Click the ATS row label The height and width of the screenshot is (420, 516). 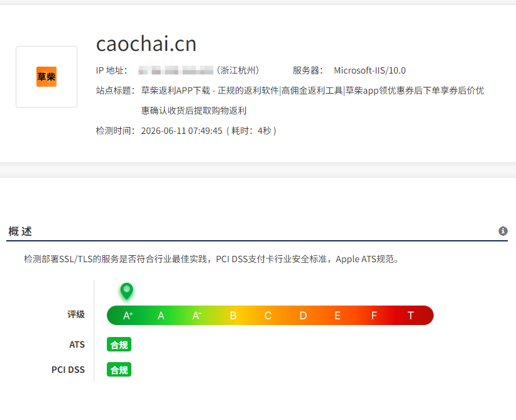tap(77, 345)
